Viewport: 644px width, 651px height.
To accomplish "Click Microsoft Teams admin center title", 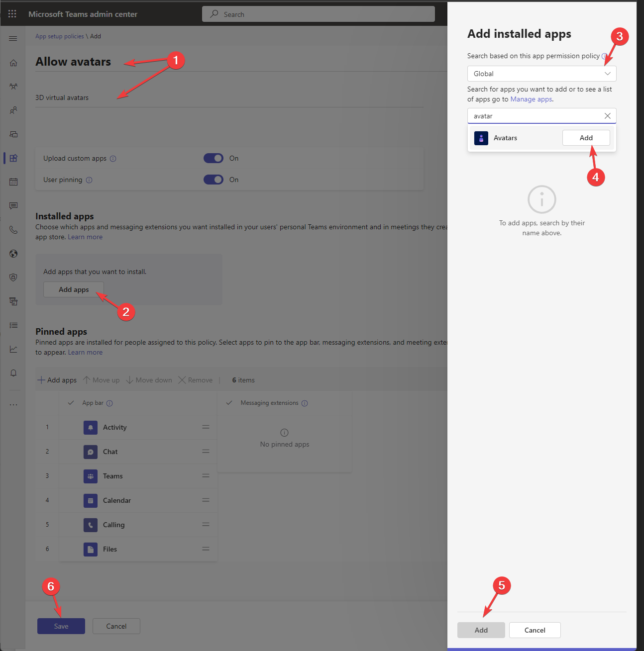I will click(83, 14).
